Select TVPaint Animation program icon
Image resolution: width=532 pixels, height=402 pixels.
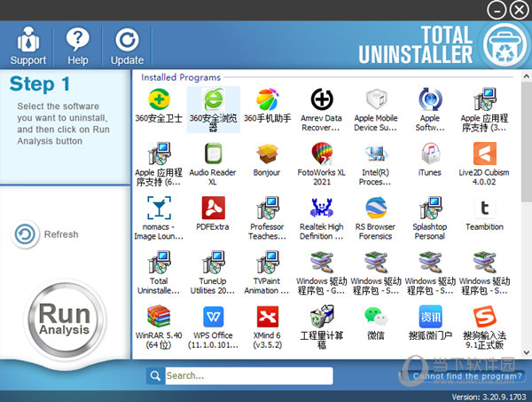(x=268, y=262)
